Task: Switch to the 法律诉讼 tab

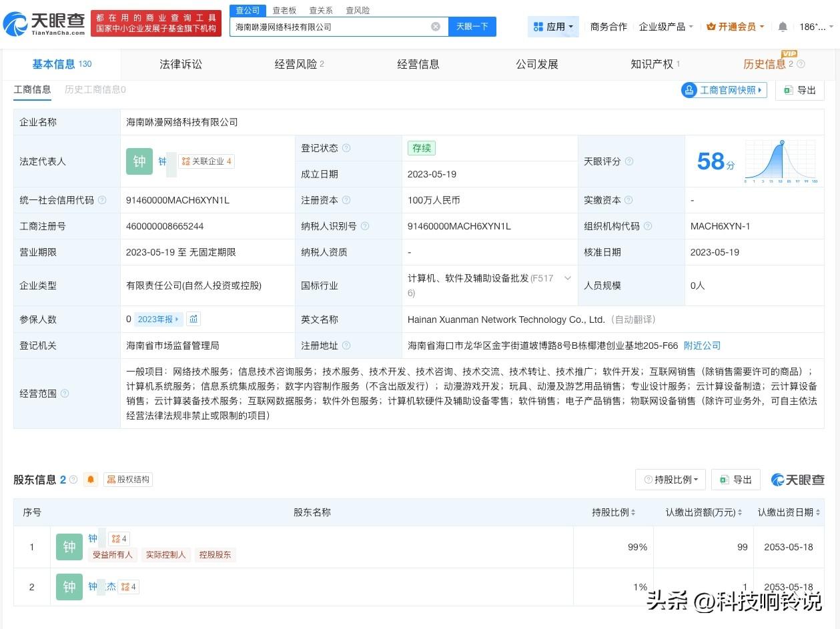Action: click(x=181, y=64)
